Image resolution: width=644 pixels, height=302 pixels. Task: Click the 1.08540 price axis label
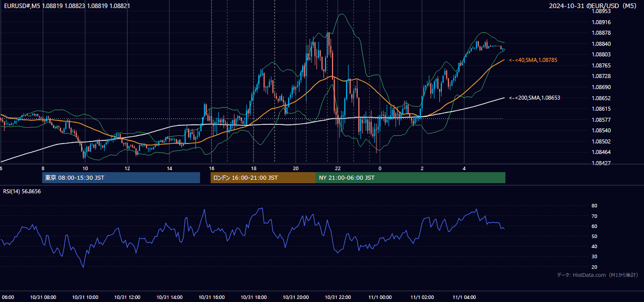[602, 130]
